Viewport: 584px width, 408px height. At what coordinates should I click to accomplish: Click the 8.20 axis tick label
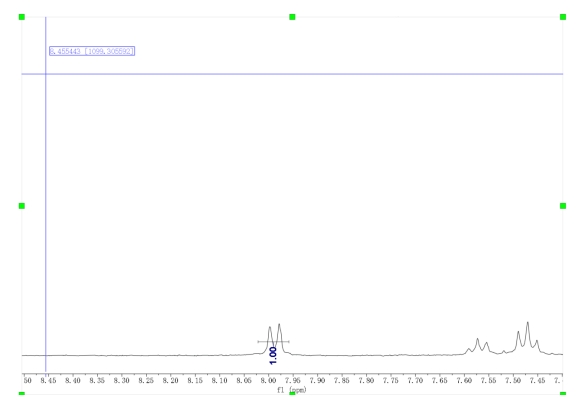(170, 380)
